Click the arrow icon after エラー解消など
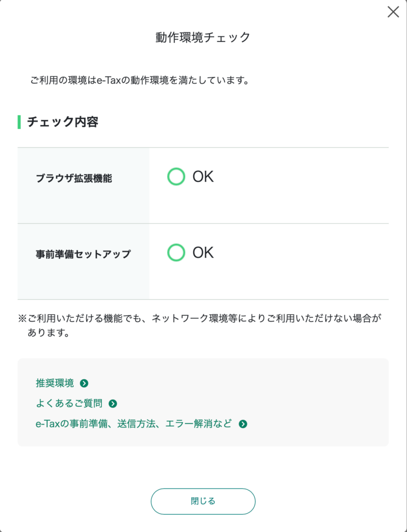The height and width of the screenshot is (532, 407). [243, 424]
